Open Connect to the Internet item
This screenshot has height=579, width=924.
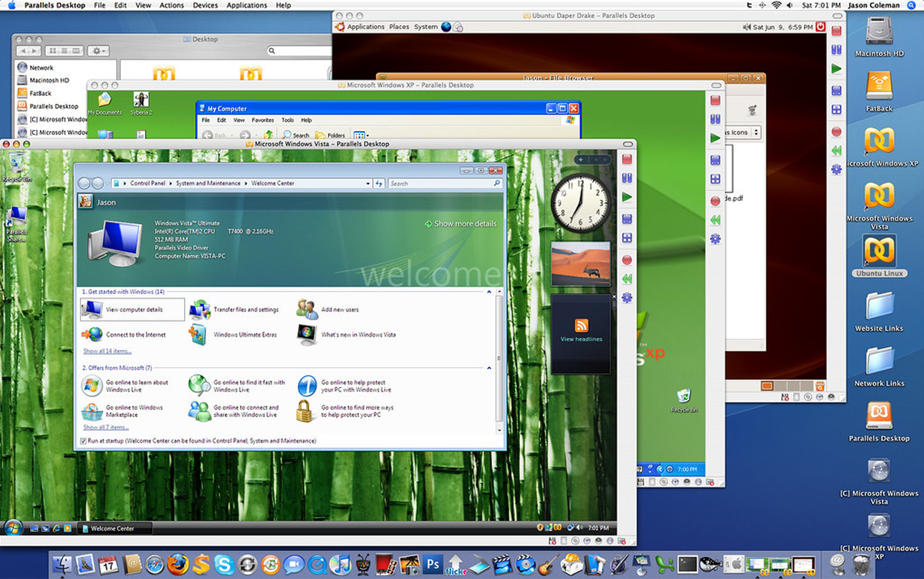[x=124, y=334]
